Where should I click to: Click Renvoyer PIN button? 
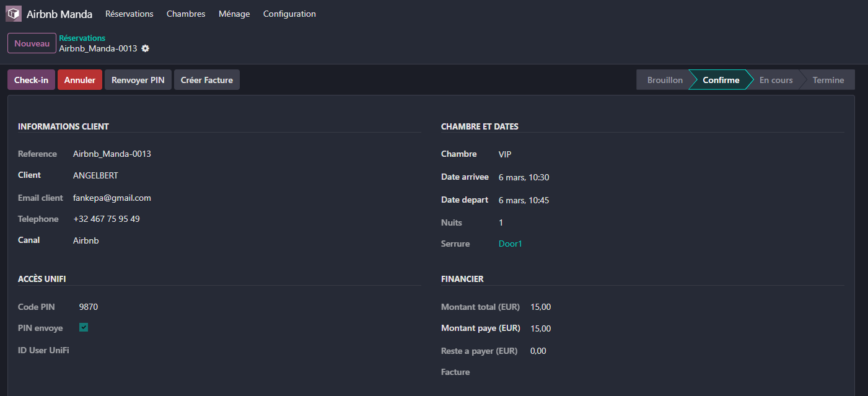[138, 80]
